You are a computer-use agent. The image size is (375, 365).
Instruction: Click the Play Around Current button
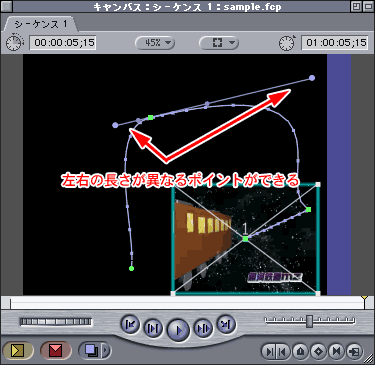pos(203,329)
